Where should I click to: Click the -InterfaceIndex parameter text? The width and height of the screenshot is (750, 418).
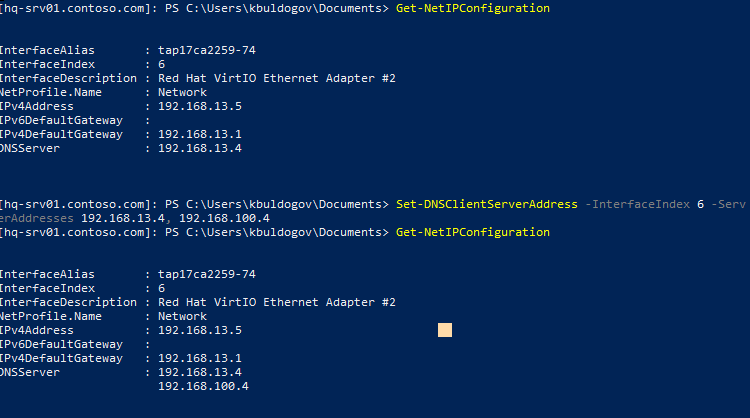638,204
